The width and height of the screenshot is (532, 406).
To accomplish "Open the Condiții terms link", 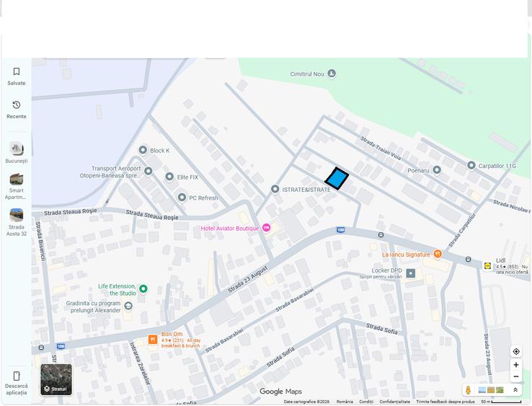I will click(366, 402).
